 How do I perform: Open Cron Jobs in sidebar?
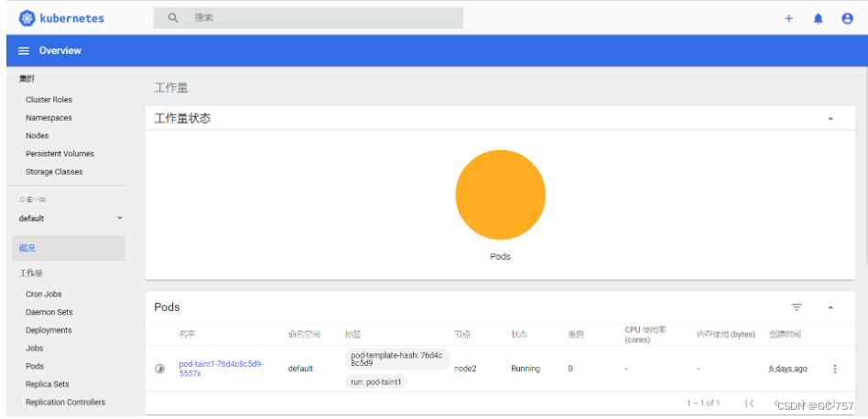(44, 294)
